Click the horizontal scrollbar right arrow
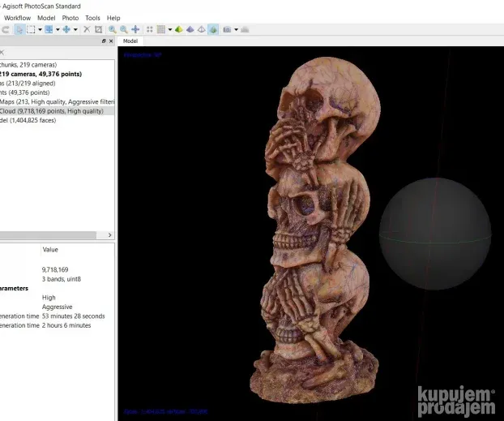This screenshot has width=504, height=421. [x=109, y=235]
